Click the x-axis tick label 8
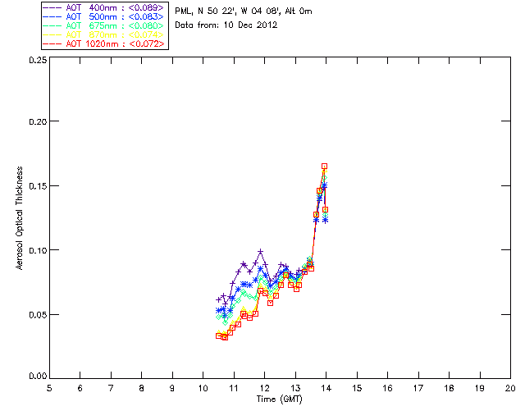The height and width of the screenshot is (420, 525). (x=142, y=388)
